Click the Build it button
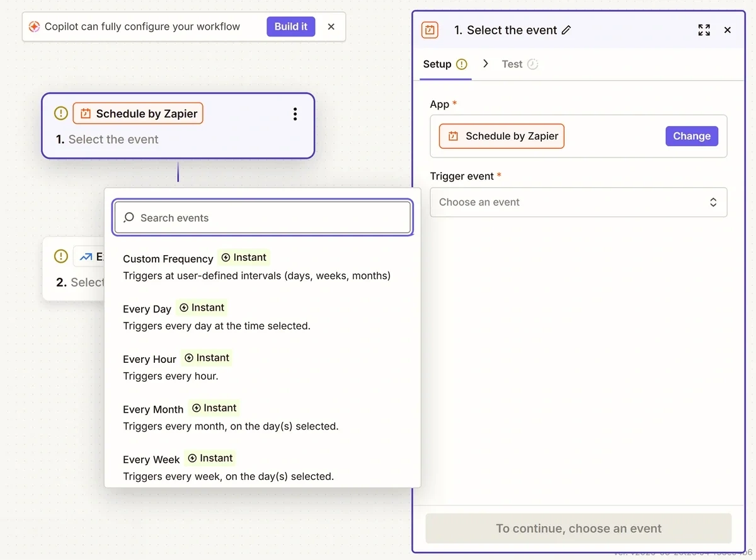This screenshot has width=756, height=560. tap(291, 26)
